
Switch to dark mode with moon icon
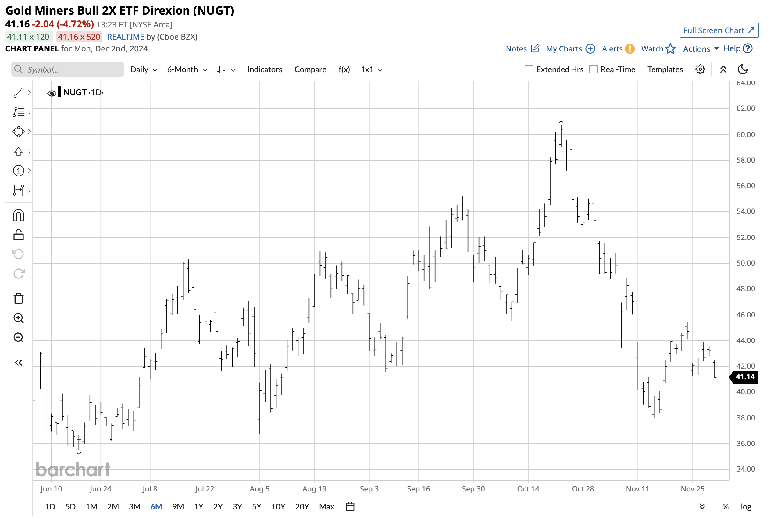point(743,69)
